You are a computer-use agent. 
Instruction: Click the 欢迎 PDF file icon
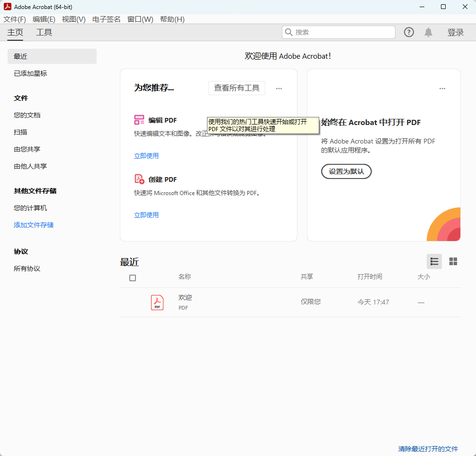(x=157, y=303)
